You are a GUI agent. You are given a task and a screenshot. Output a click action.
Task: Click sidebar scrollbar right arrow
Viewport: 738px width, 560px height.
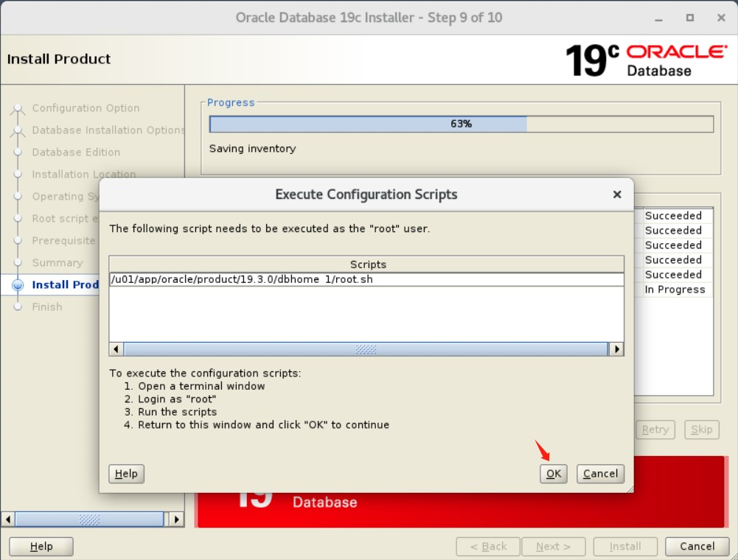[176, 519]
